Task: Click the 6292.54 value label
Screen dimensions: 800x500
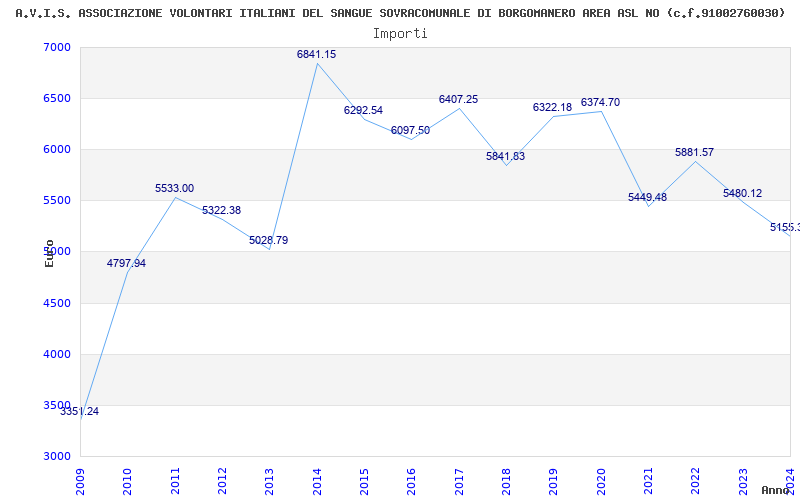Action: pos(363,111)
